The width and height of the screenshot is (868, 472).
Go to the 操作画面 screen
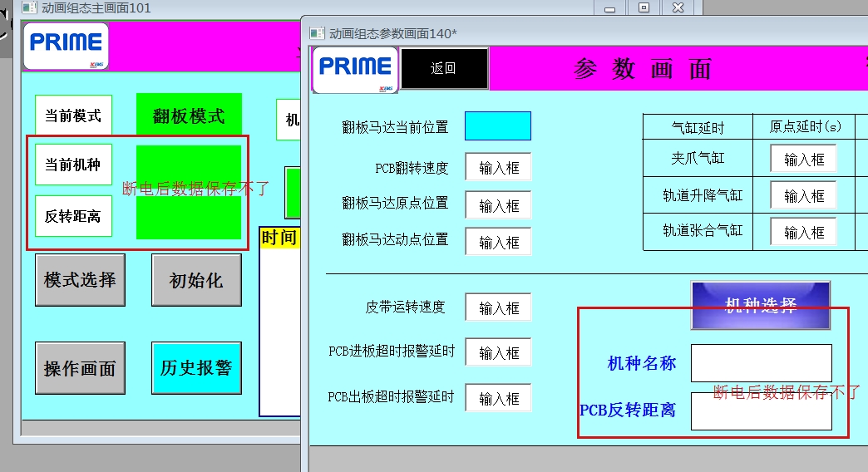tap(80, 368)
